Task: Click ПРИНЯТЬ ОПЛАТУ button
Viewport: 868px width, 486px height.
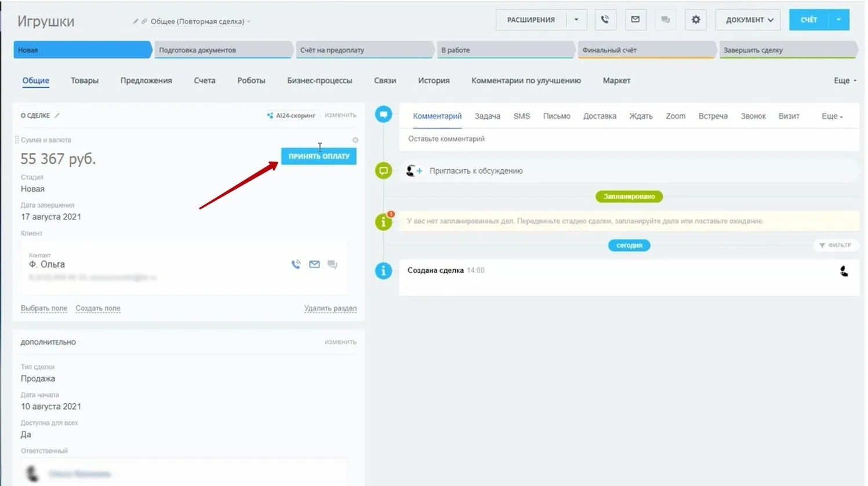Action: click(319, 156)
